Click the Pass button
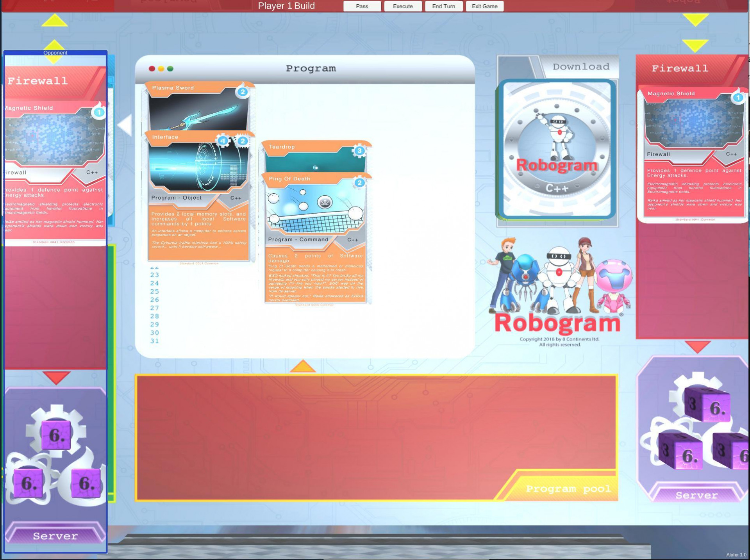The width and height of the screenshot is (750, 560). pos(362,6)
